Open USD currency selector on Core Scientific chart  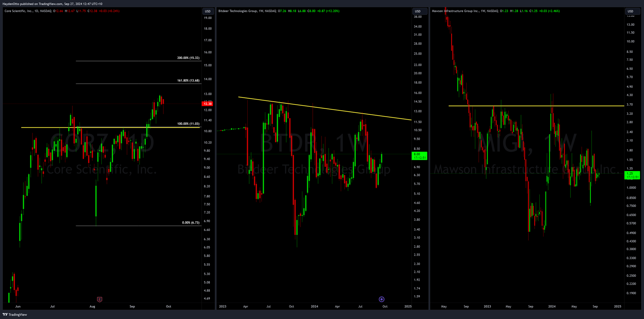pyautogui.click(x=208, y=11)
